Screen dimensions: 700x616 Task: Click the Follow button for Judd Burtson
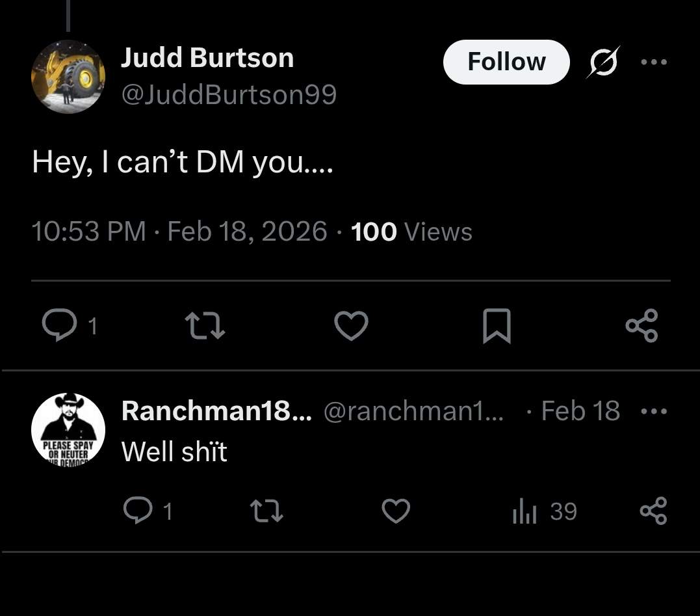tap(506, 62)
